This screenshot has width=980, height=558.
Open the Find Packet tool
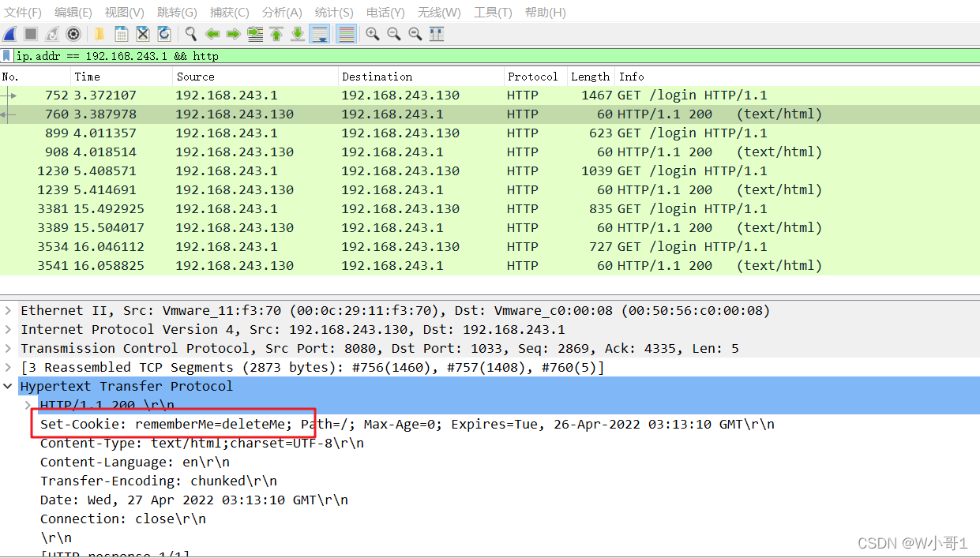[190, 34]
